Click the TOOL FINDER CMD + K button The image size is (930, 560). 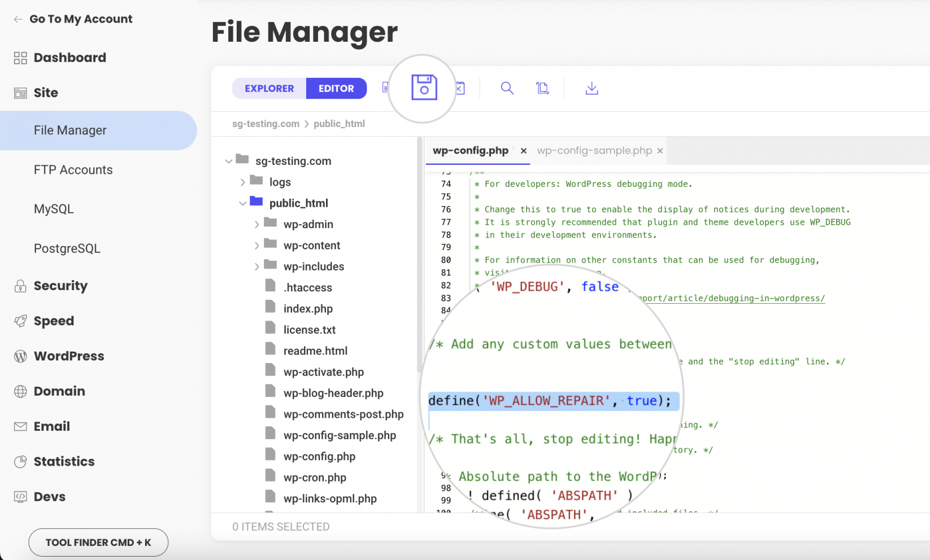pos(98,542)
